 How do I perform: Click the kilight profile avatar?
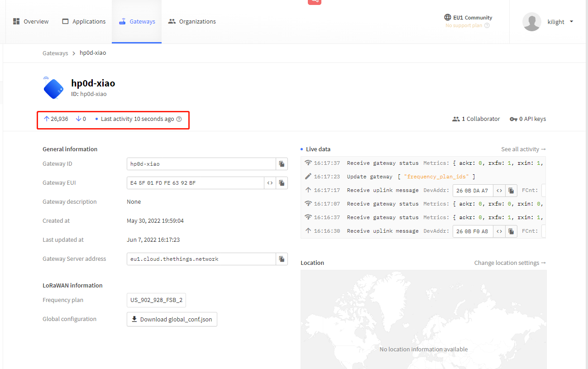(532, 22)
